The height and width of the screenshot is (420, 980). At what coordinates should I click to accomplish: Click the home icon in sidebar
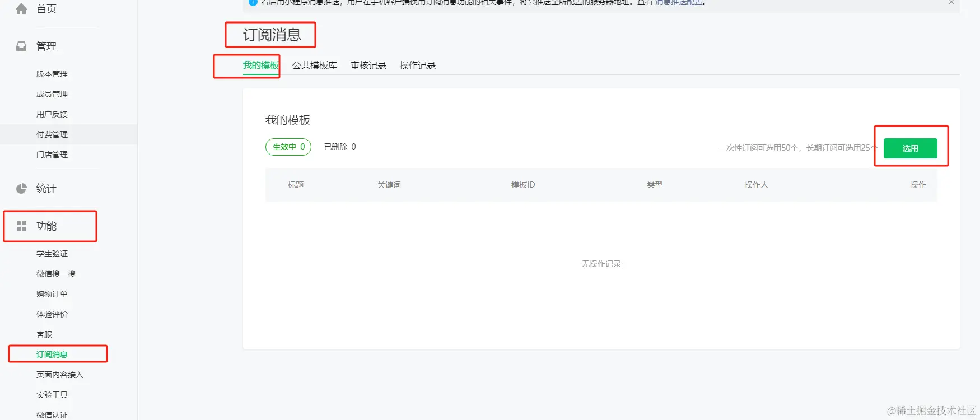pyautogui.click(x=21, y=9)
